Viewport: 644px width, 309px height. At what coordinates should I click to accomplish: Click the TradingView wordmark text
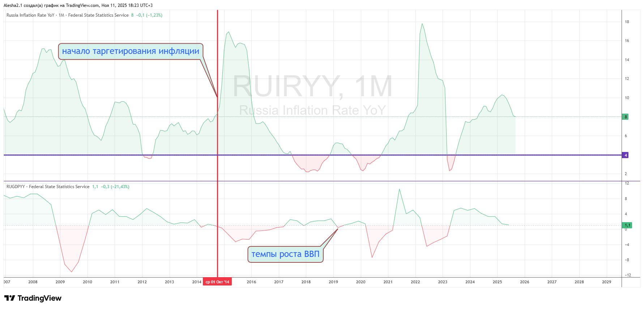pyautogui.click(x=39, y=298)
